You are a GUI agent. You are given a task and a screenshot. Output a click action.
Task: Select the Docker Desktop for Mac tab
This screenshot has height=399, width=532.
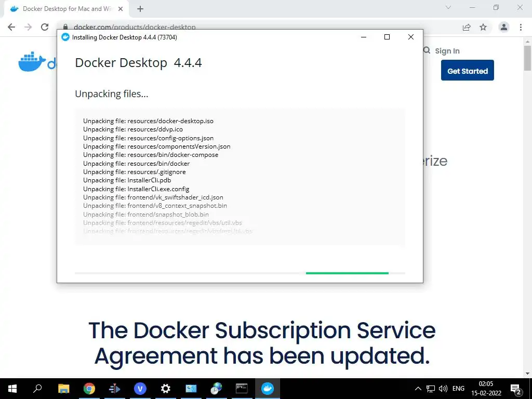click(x=66, y=9)
